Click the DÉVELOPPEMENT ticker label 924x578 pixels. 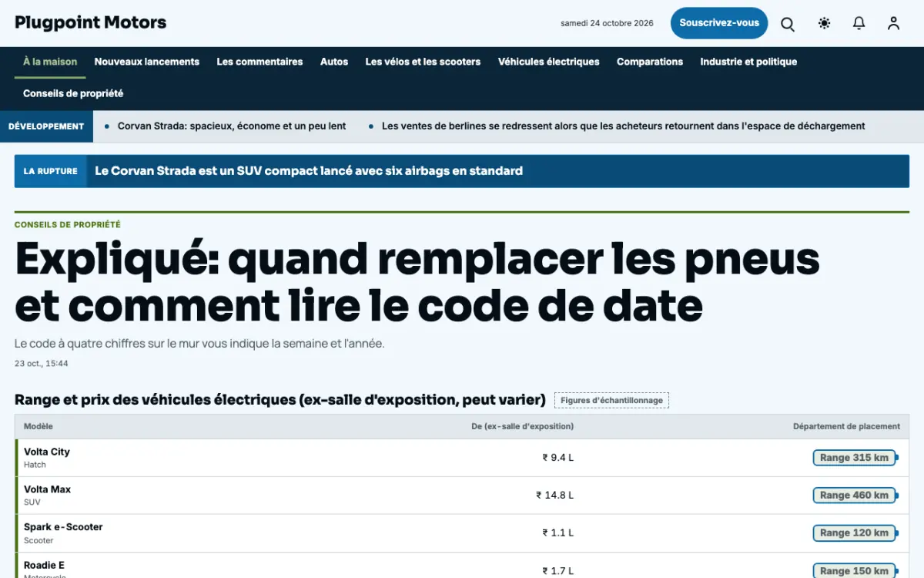tap(46, 126)
